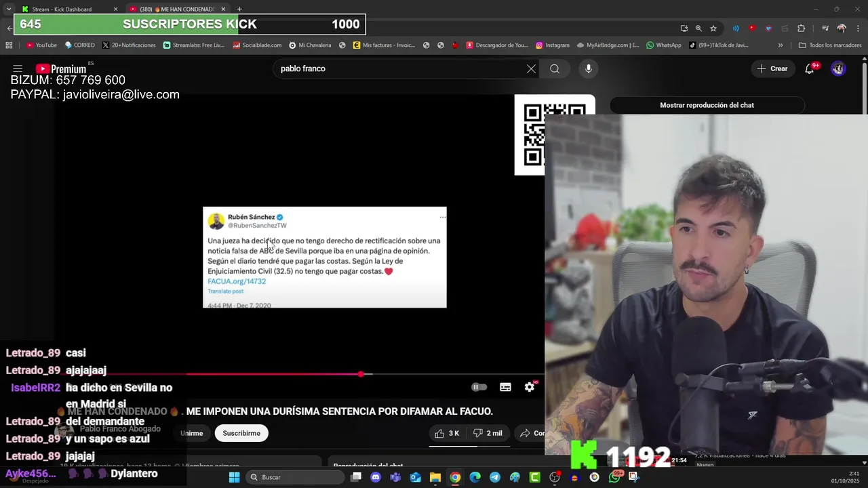Toggle the autoplay switch in player
The width and height of the screenshot is (868, 488).
[479, 387]
